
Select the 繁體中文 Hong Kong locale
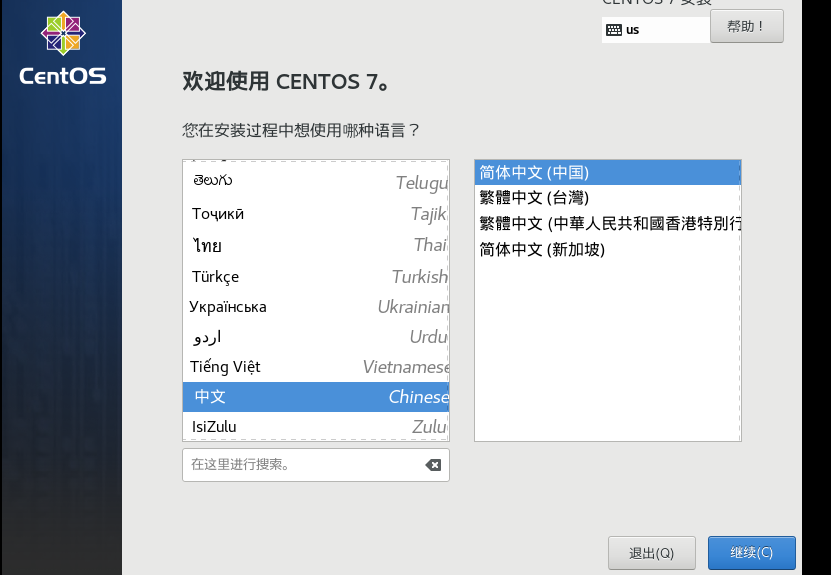[x=607, y=223]
